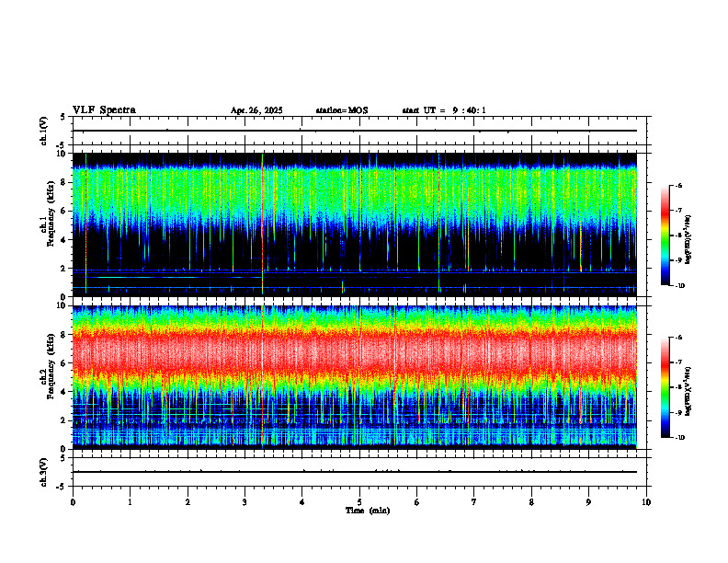Image resolution: width=728 pixels, height=563 pixels.
Task: Select the ch.1 "Frequency (kHz)" axis label
Action: (x=51, y=213)
